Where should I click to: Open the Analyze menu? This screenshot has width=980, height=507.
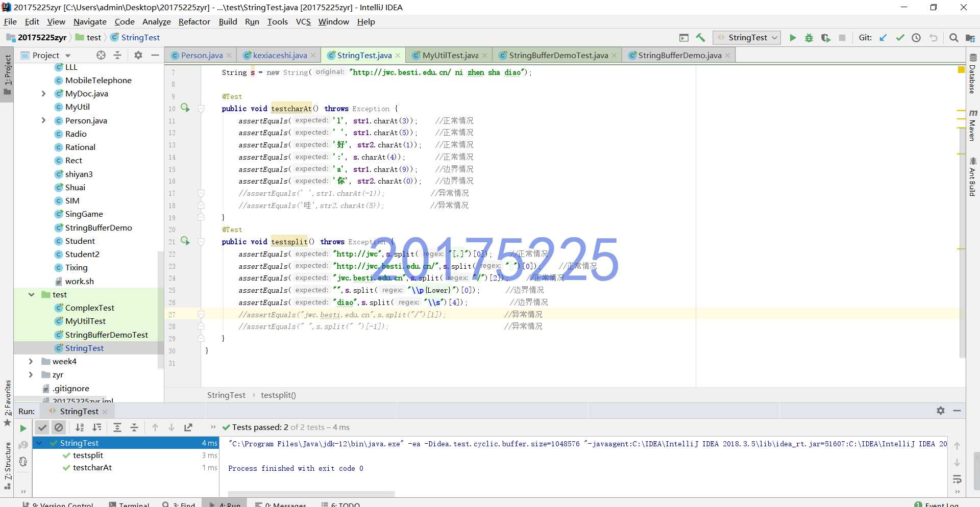point(156,21)
